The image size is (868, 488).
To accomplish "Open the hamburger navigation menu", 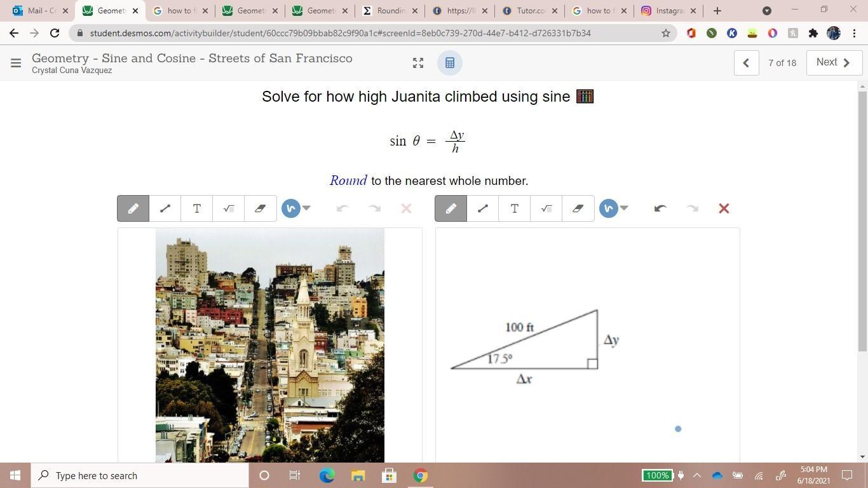I will 16,63.
